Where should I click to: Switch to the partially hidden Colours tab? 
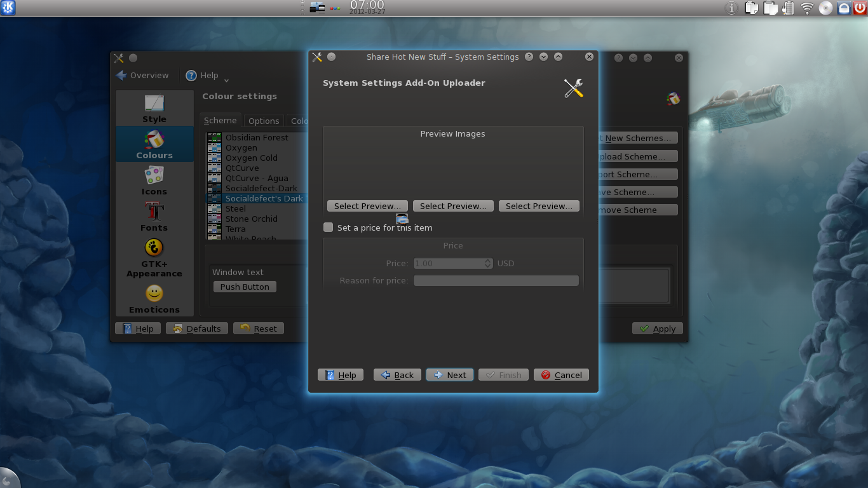click(x=297, y=121)
